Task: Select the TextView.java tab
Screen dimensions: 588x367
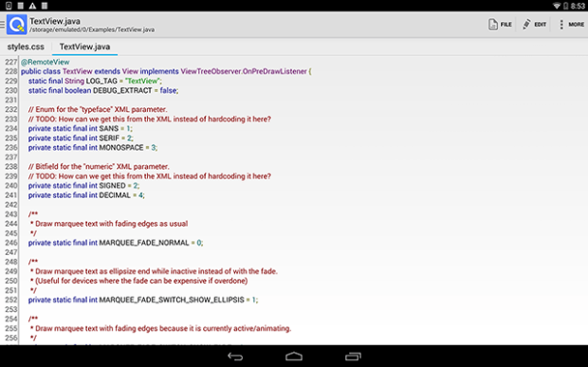Action: click(x=84, y=46)
